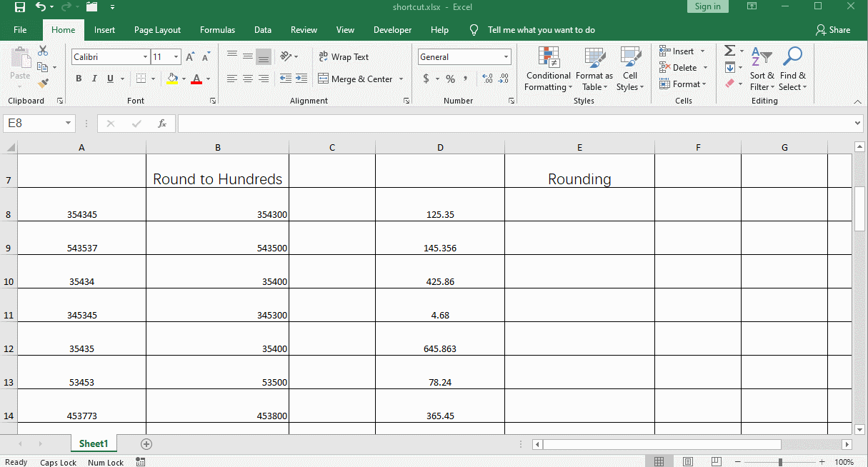This screenshot has width=868, height=467.
Task: Expand the Name Box dropdown arrow
Action: pos(69,124)
